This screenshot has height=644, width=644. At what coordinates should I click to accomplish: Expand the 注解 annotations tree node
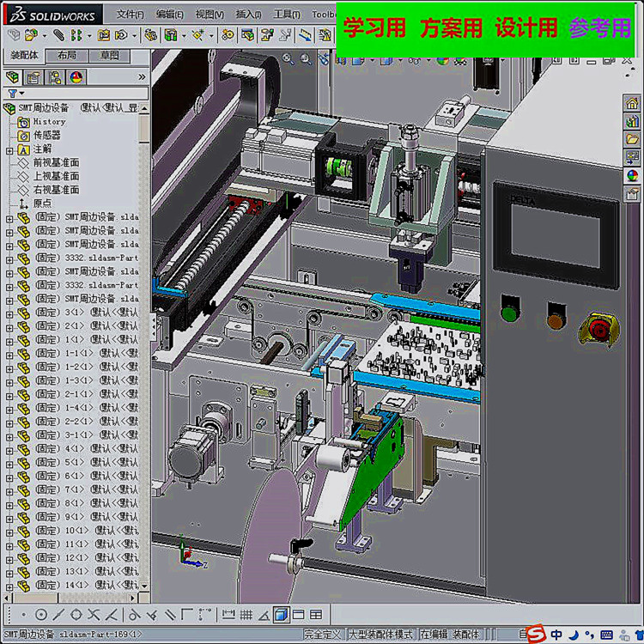9,151
